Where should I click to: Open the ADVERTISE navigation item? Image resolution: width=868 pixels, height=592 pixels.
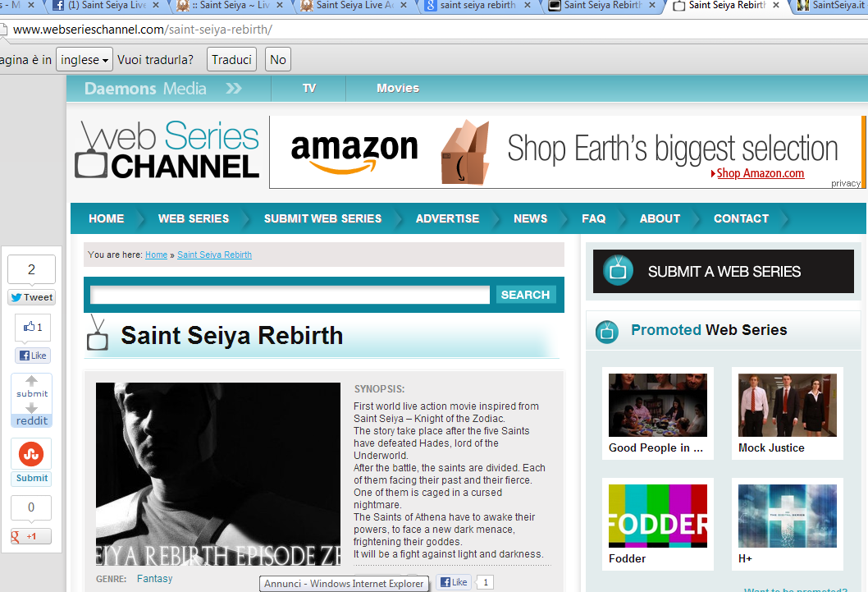447,218
